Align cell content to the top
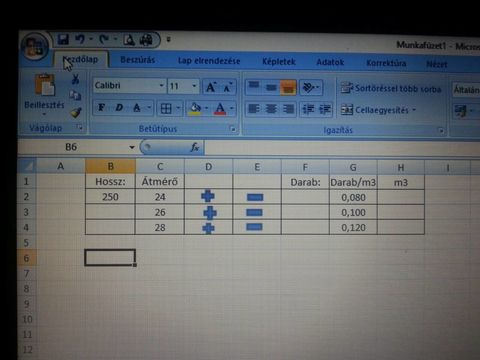 [x=254, y=87]
